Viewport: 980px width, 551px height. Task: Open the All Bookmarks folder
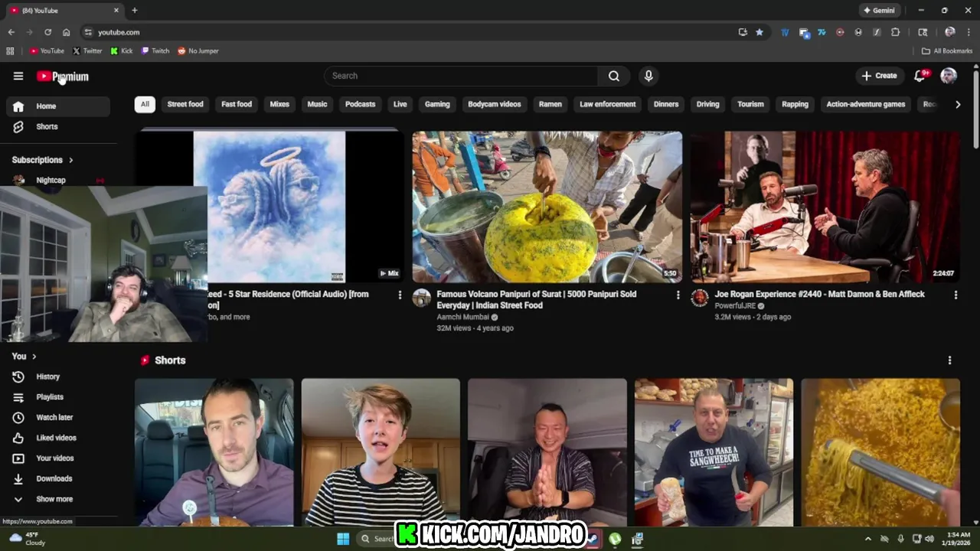pos(947,51)
